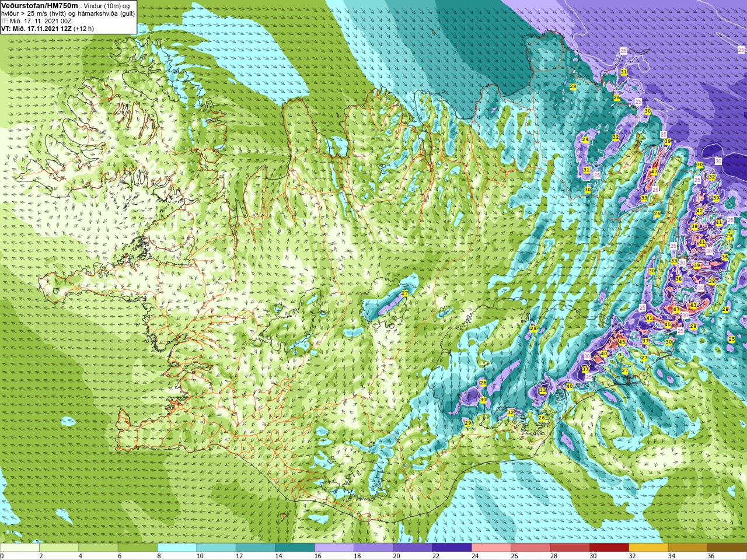
Task: Select the color scale swatch for 2–4 m/s
Action: (59, 548)
